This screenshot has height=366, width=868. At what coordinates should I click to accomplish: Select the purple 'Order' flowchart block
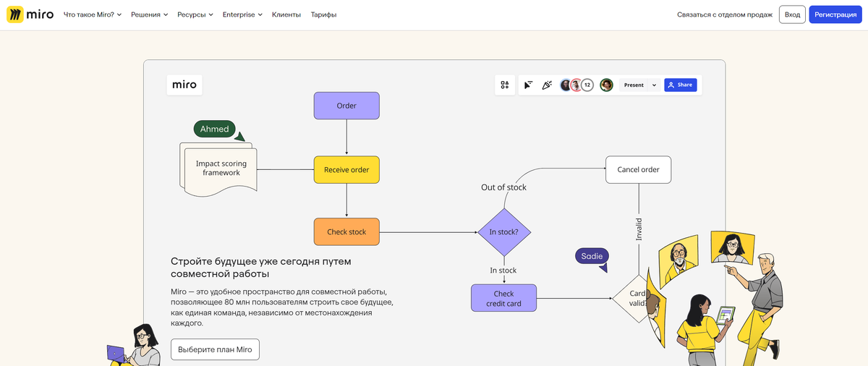click(x=346, y=106)
